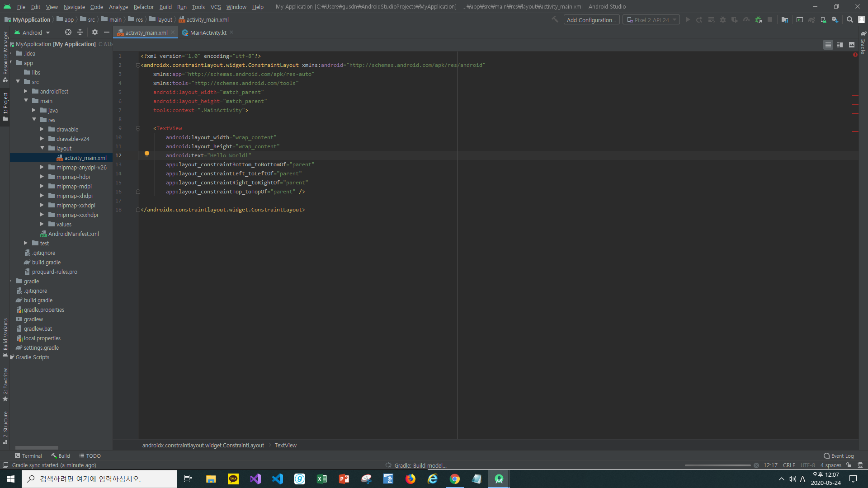The image size is (868, 488).
Task: Click Attach Debugger to Android Process
Action: tap(758, 20)
